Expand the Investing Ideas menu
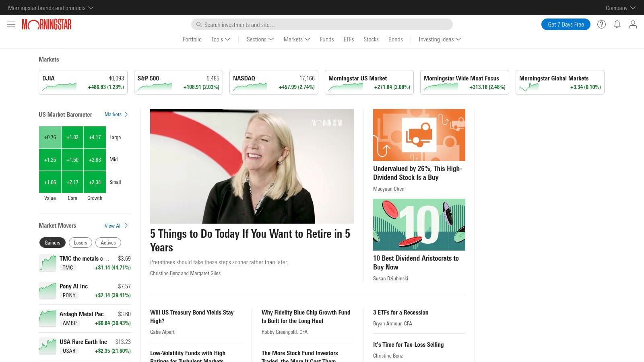 pos(440,39)
